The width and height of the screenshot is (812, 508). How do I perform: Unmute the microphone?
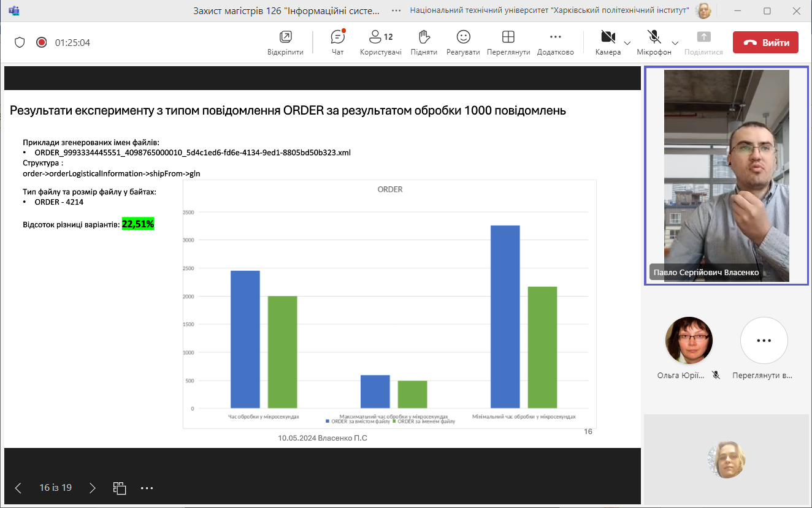coord(653,38)
